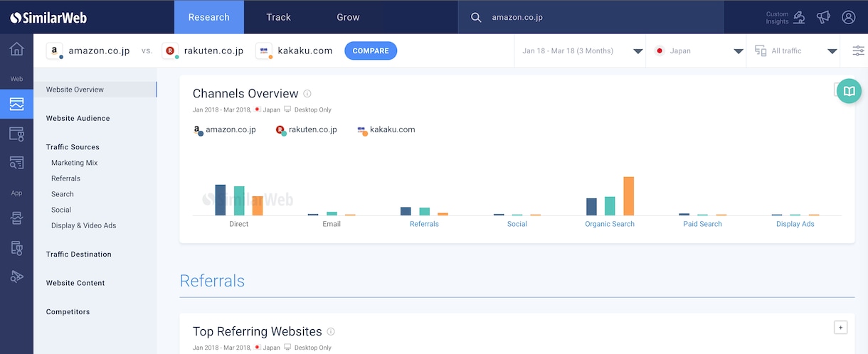Switch to the Research tab
The width and height of the screenshot is (868, 354).
(209, 17)
